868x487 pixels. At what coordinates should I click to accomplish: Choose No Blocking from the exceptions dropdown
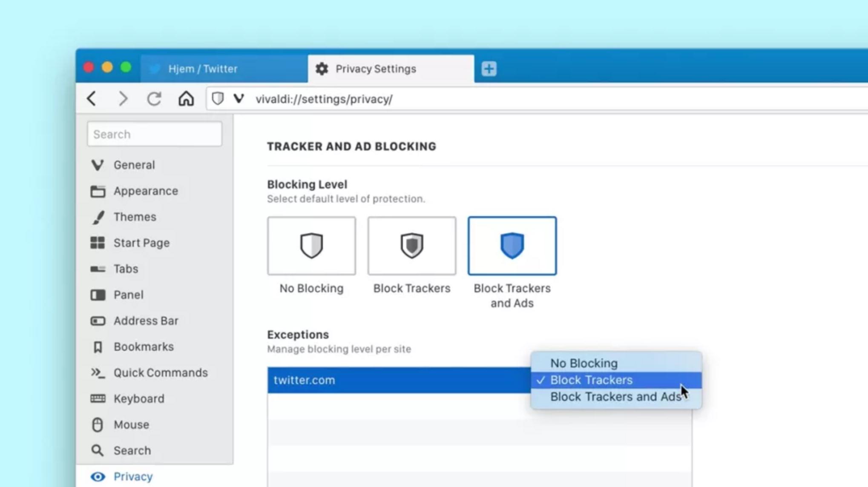point(583,363)
